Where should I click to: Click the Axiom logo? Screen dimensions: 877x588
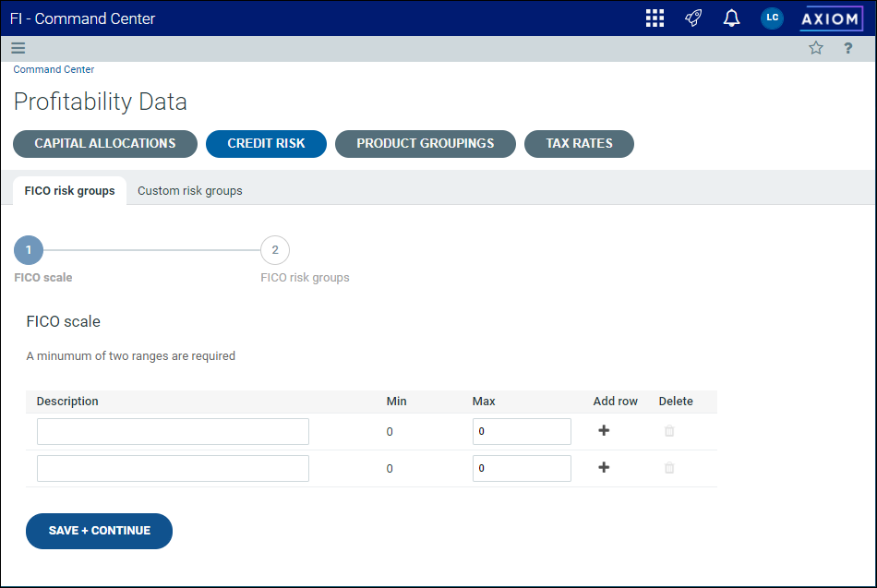click(831, 19)
